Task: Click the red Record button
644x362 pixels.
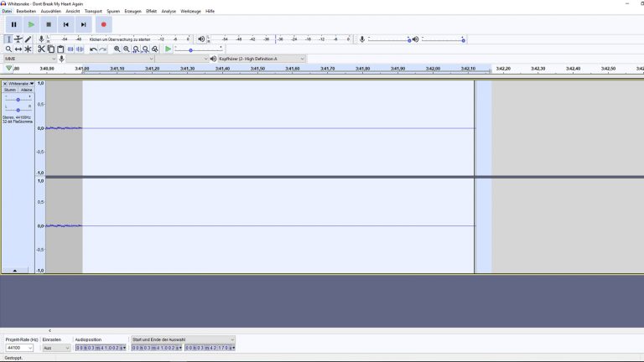Action: pyautogui.click(x=103, y=24)
